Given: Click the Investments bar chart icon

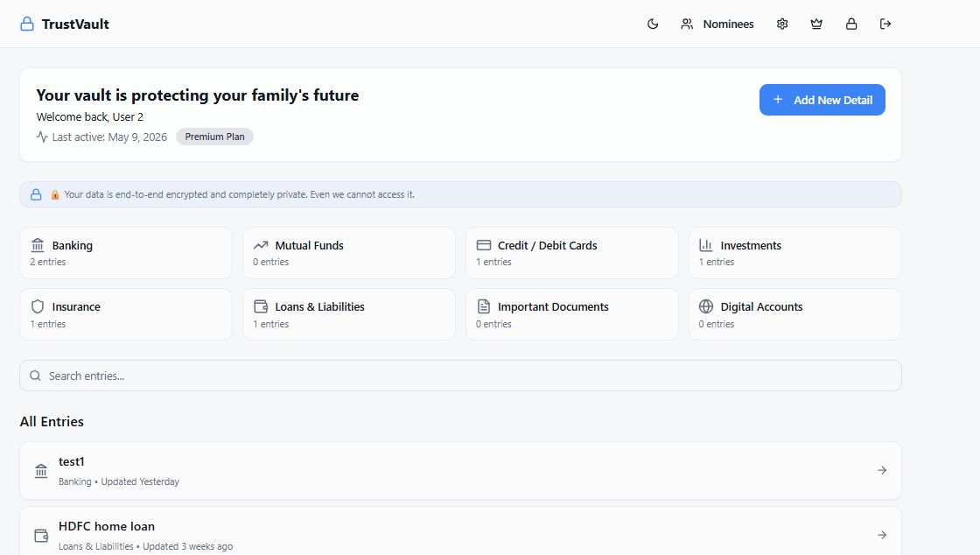Looking at the screenshot, I should point(705,245).
